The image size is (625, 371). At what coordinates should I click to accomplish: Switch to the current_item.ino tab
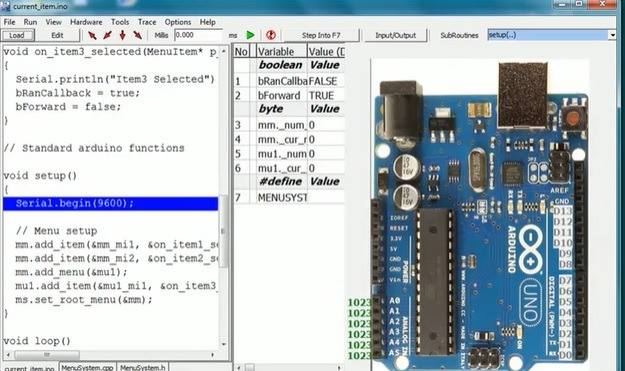[x=29, y=367]
